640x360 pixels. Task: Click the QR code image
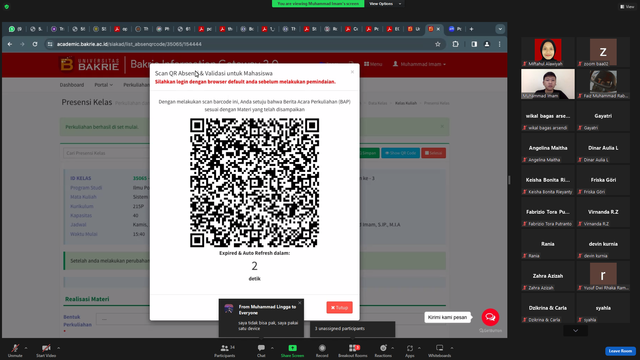(254, 182)
